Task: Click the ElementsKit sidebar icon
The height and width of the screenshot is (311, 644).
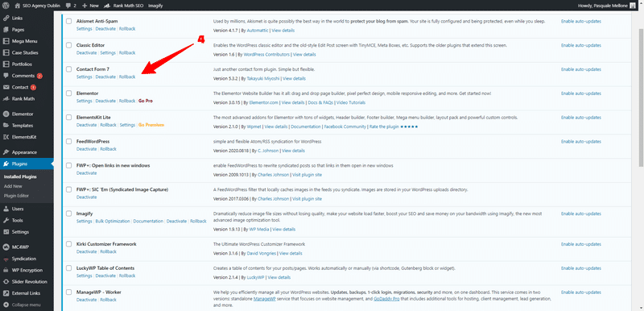Action: (x=6, y=137)
